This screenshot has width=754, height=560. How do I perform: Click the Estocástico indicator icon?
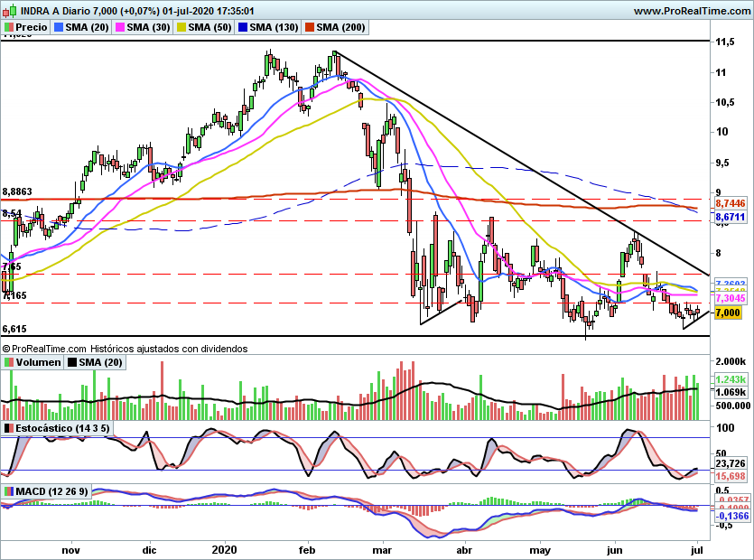tap(9, 428)
